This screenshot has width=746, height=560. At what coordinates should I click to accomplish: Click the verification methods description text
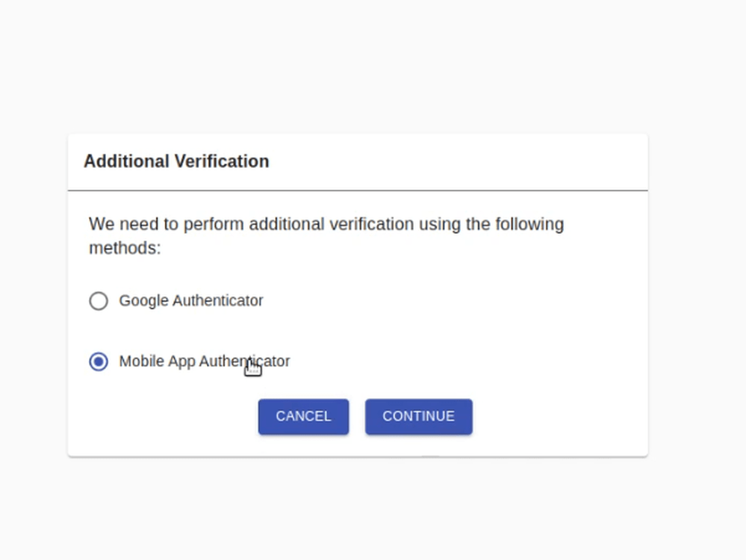pyautogui.click(x=326, y=235)
